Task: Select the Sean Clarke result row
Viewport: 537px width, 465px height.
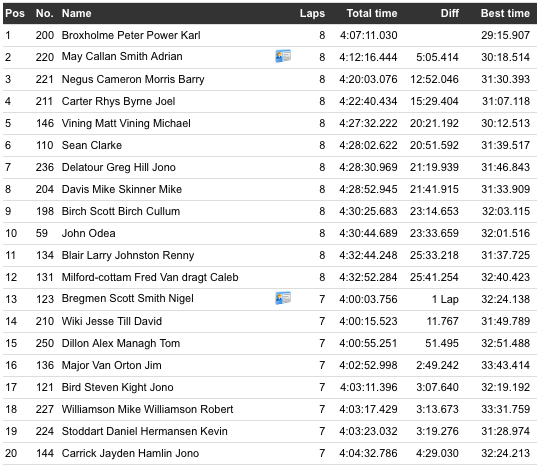Action: [270, 145]
